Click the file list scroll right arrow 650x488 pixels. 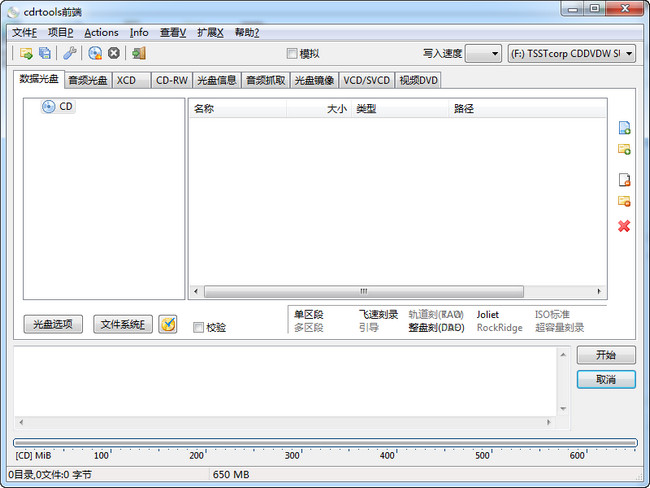(x=599, y=291)
